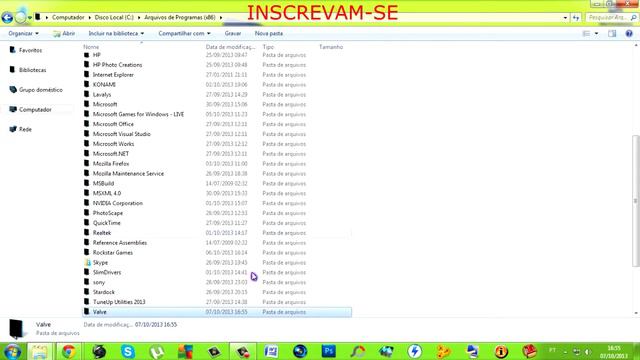Click the Forward navigation arrow

click(x=20, y=18)
